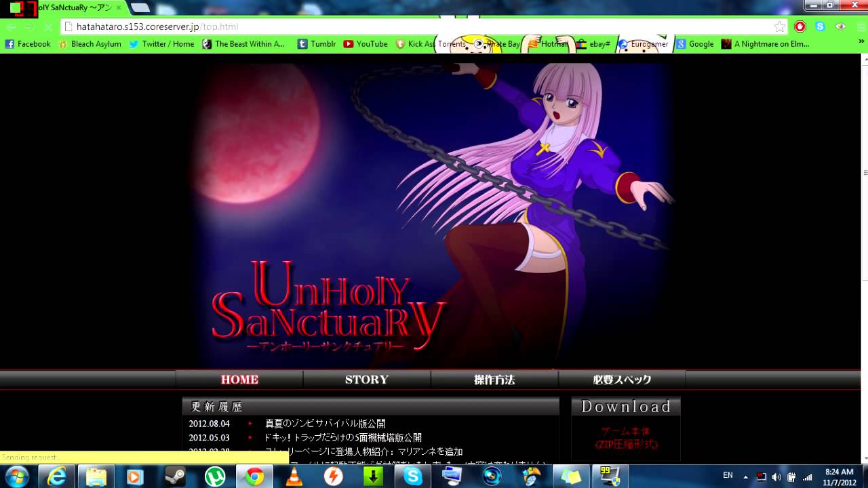Open the Google bookmark

click(695, 44)
